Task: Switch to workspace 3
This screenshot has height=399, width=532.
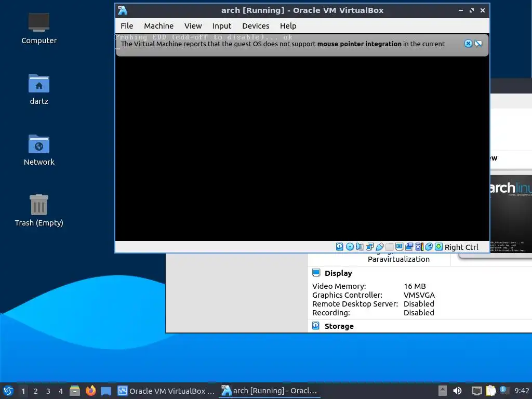Action: point(48,391)
